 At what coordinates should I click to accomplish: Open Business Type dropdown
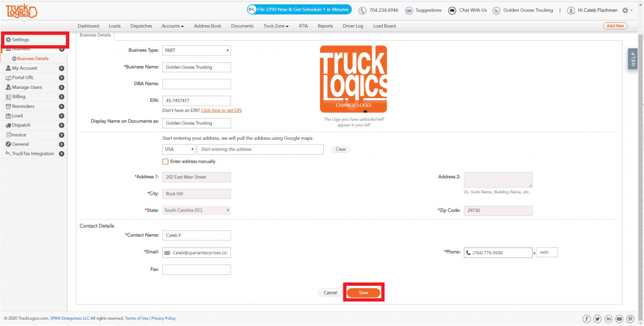pyautogui.click(x=196, y=50)
